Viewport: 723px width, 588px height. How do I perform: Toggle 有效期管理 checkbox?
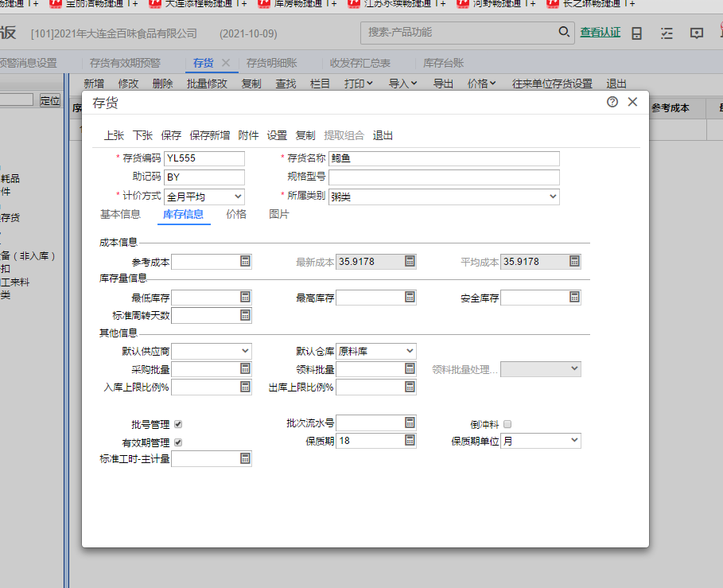[178, 442]
